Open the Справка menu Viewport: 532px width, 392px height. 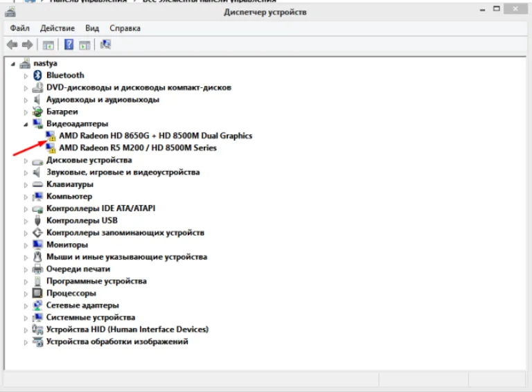tap(125, 28)
